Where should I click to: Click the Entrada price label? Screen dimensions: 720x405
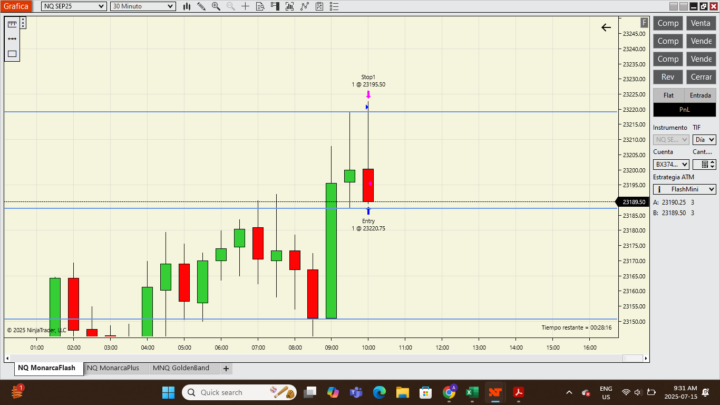pyautogui.click(x=700, y=96)
